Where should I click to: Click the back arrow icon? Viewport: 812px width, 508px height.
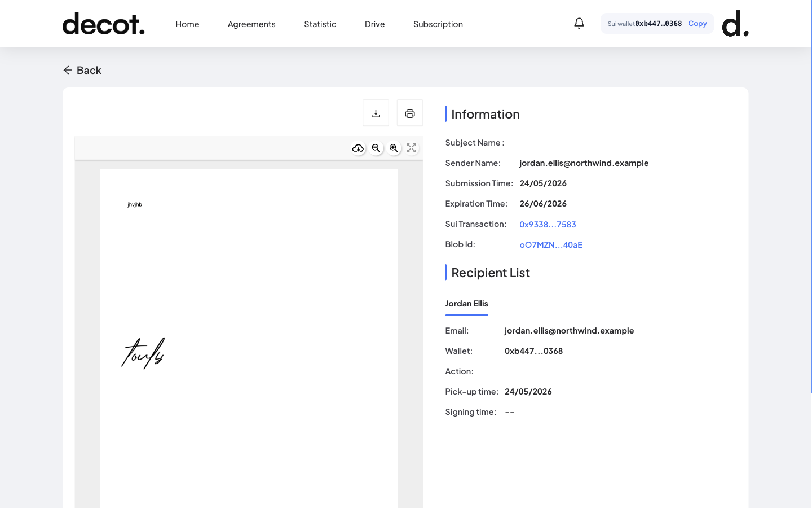tap(68, 70)
